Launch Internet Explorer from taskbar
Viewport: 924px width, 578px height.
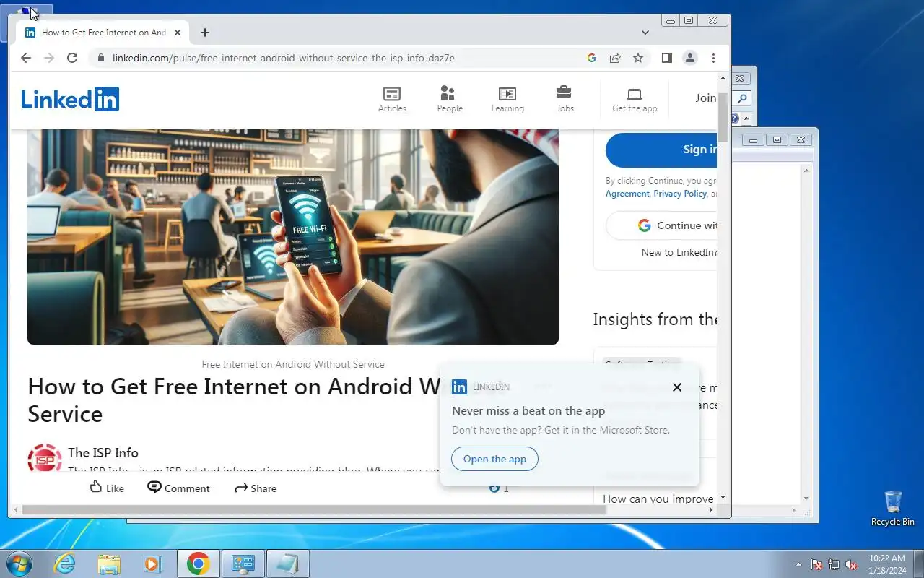click(65, 564)
